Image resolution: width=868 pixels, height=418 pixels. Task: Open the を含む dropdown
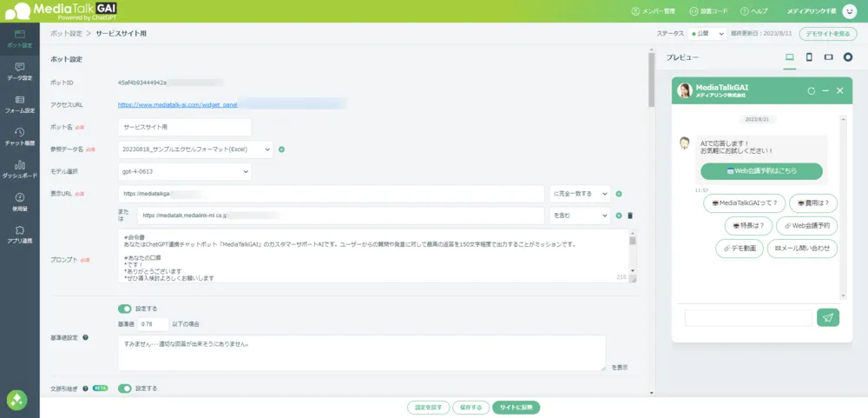click(x=580, y=216)
